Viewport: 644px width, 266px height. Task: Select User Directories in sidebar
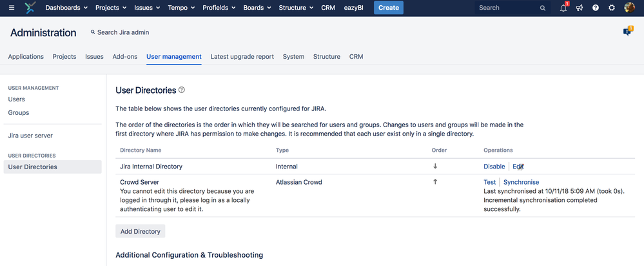point(53,167)
